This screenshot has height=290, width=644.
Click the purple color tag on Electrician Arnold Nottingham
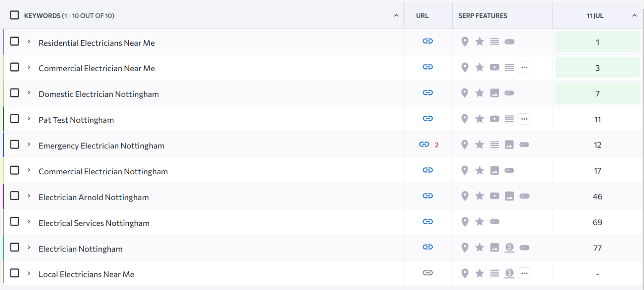click(x=3, y=196)
